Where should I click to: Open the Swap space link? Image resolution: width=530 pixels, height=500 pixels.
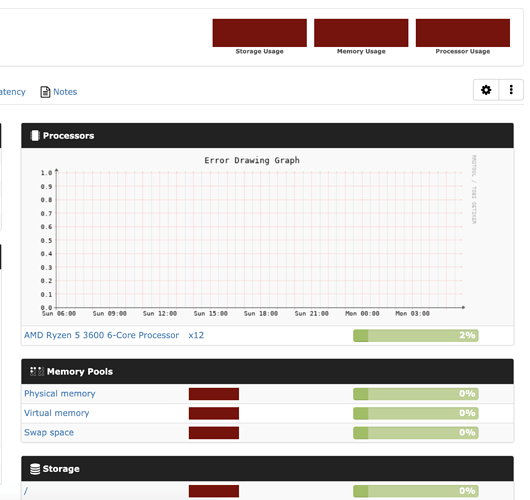coord(49,433)
